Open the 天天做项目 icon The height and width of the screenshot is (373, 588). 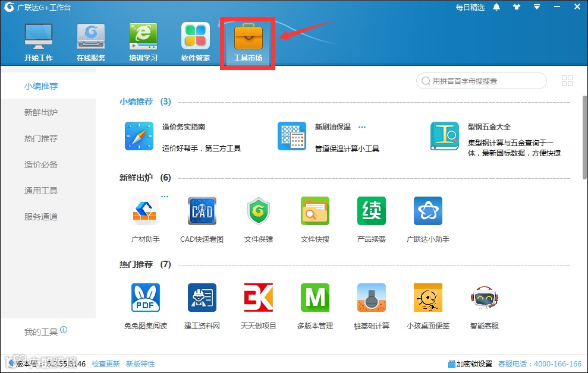(259, 298)
